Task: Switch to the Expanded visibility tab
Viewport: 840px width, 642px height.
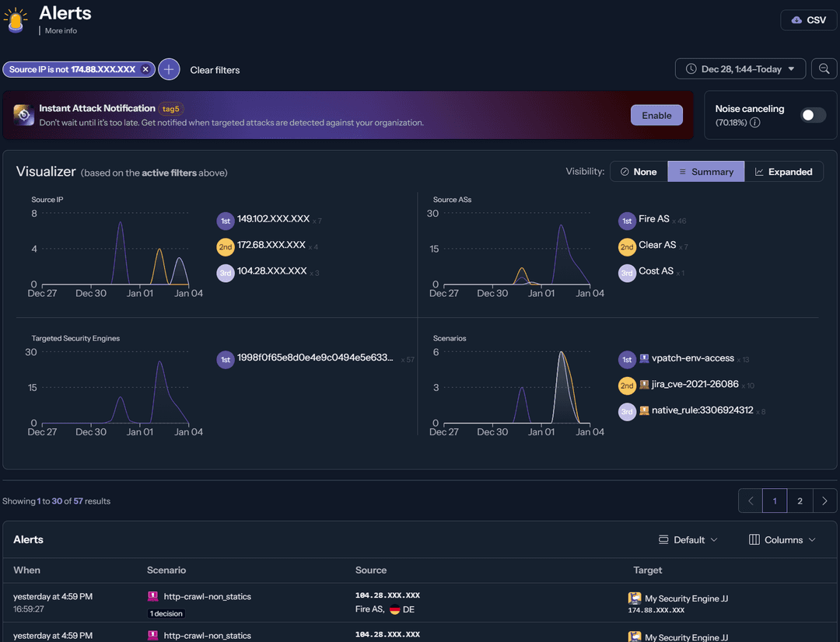Action: pos(784,171)
